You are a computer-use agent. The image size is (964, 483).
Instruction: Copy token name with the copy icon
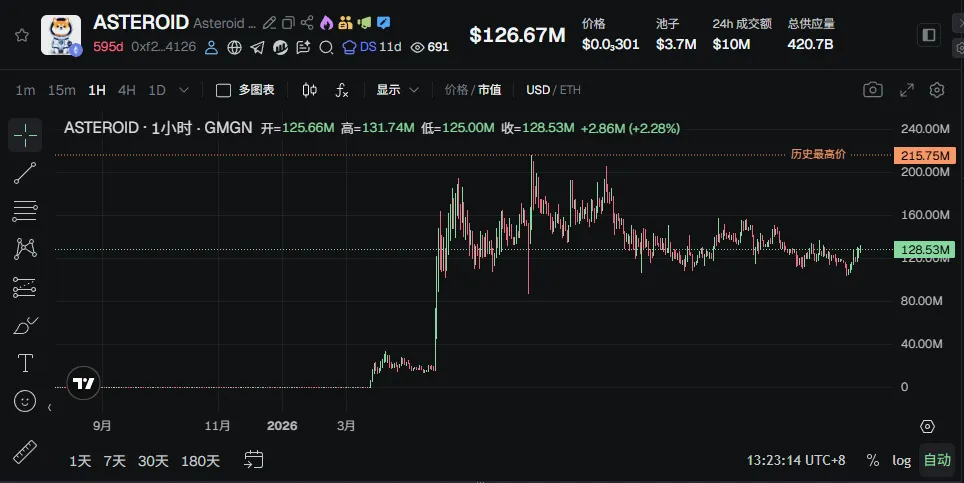288,23
